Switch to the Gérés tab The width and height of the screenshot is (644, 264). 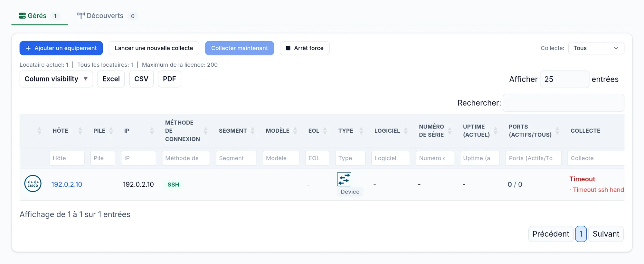click(39, 16)
